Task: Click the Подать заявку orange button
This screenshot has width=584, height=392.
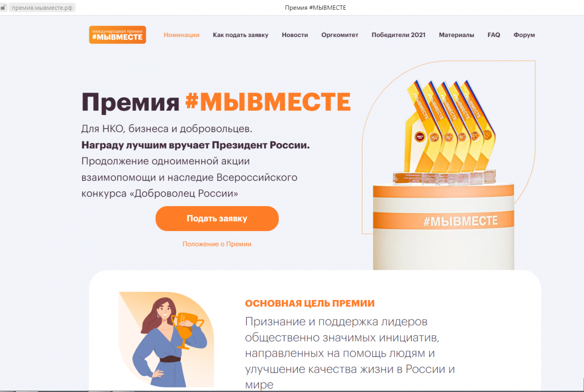Action: tap(217, 218)
